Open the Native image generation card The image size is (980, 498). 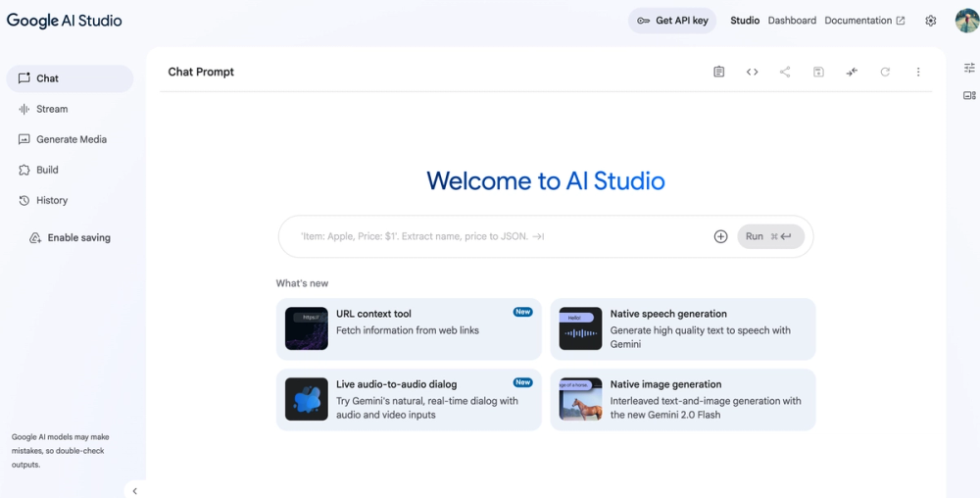(682, 399)
